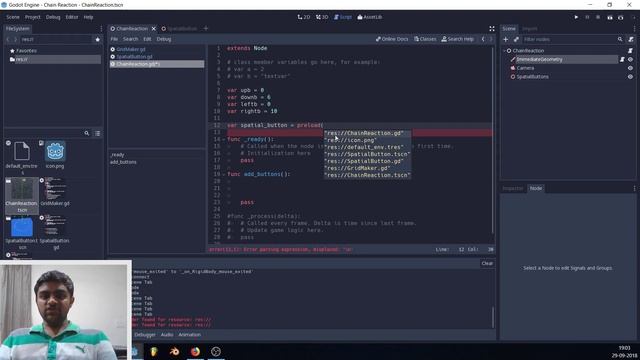Image resolution: width=640 pixels, height=360 pixels.
Task: Stop the running scene
Action: coord(598,17)
